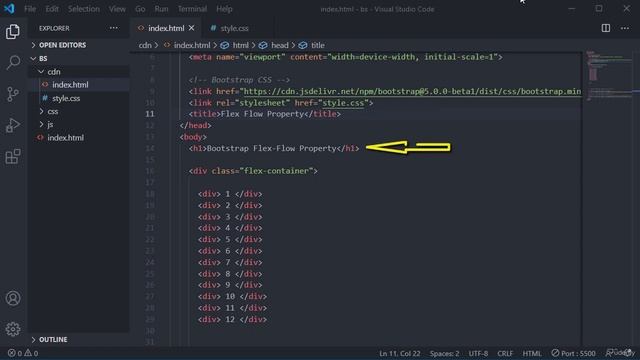The width and height of the screenshot is (640, 360).
Task: Open the Explorer view in activity bar
Action: [x=13, y=31]
